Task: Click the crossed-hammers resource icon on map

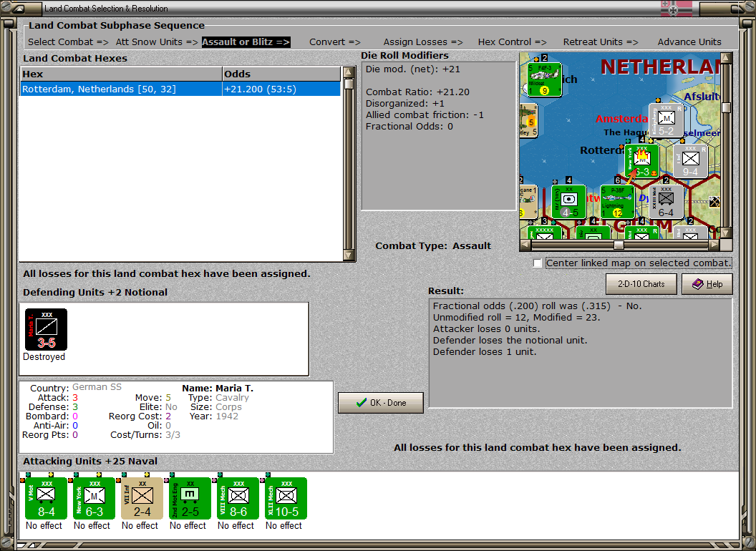Action: [x=714, y=202]
